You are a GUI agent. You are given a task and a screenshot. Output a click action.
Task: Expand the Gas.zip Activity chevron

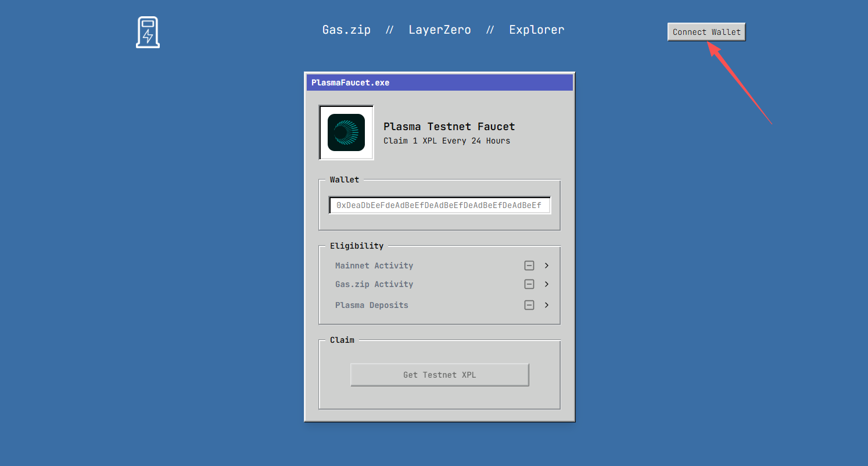(x=547, y=284)
